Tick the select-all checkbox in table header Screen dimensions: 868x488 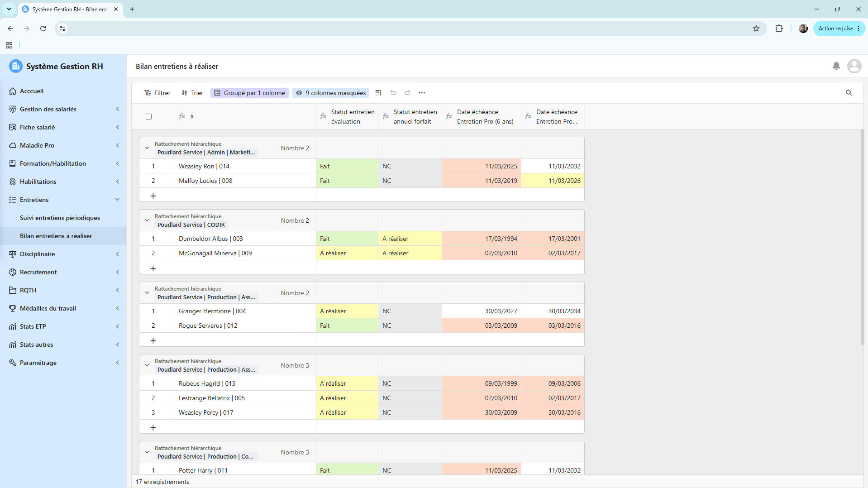click(x=148, y=116)
